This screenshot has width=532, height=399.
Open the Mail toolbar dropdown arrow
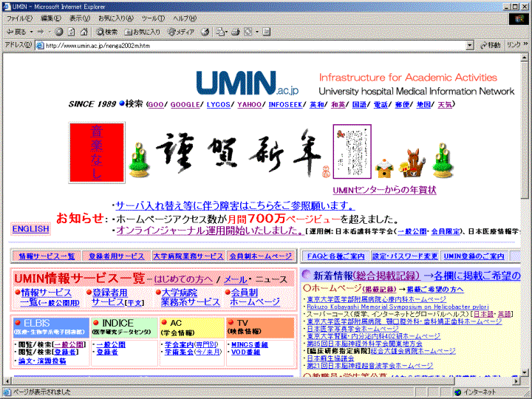point(226,32)
